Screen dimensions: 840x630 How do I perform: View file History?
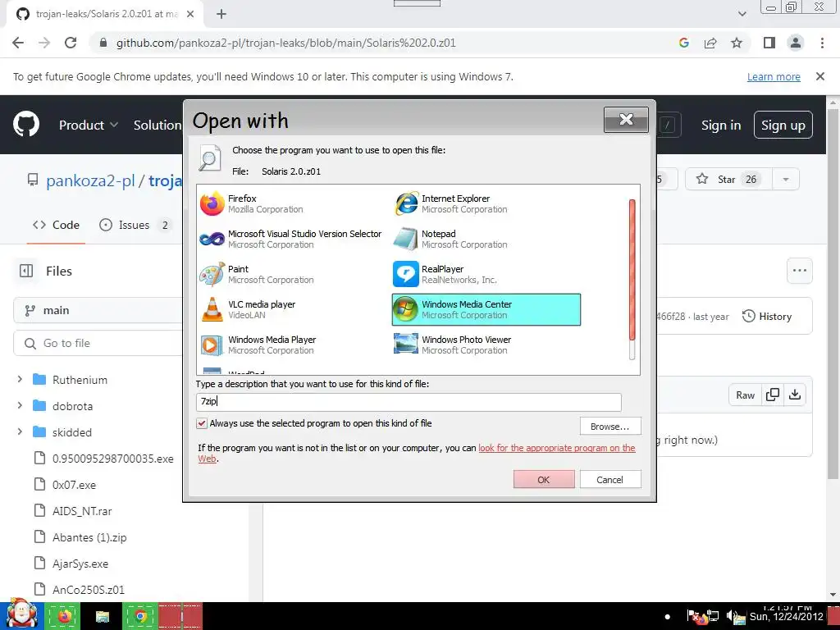click(767, 316)
